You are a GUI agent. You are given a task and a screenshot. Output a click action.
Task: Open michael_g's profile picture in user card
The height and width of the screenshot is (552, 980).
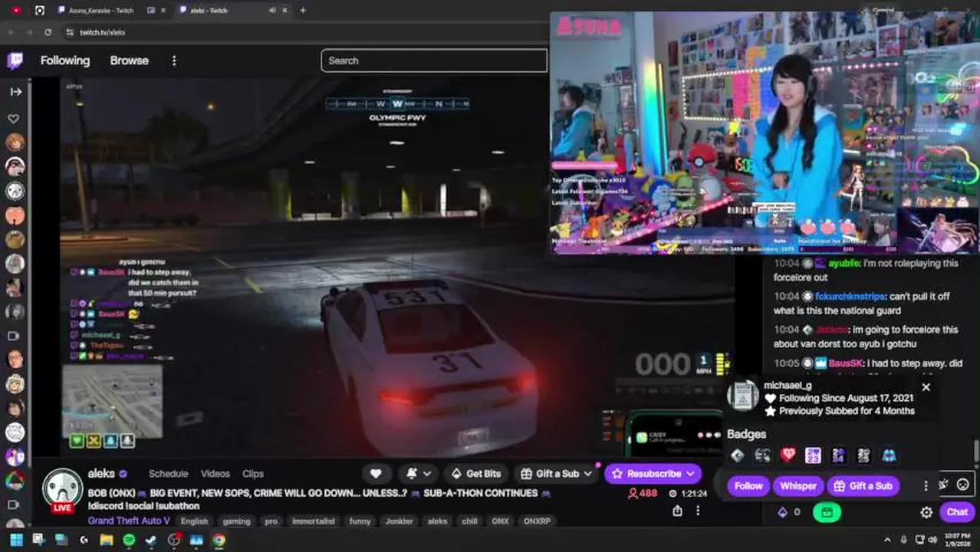point(742,396)
